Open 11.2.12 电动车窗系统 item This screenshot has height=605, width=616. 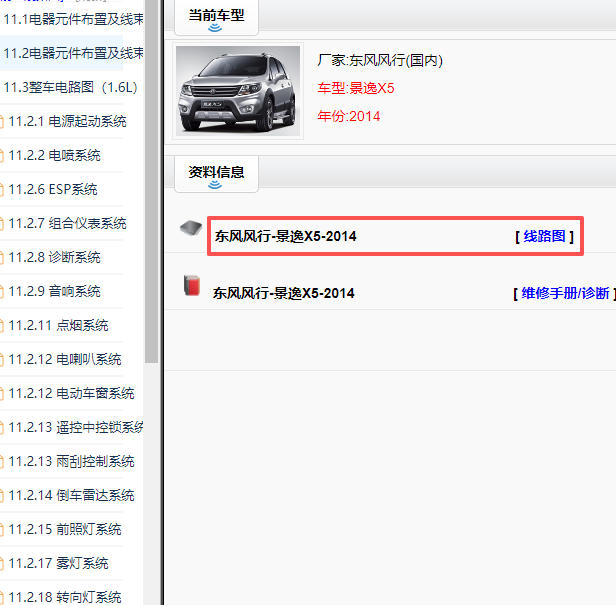pyautogui.click(x=71, y=393)
